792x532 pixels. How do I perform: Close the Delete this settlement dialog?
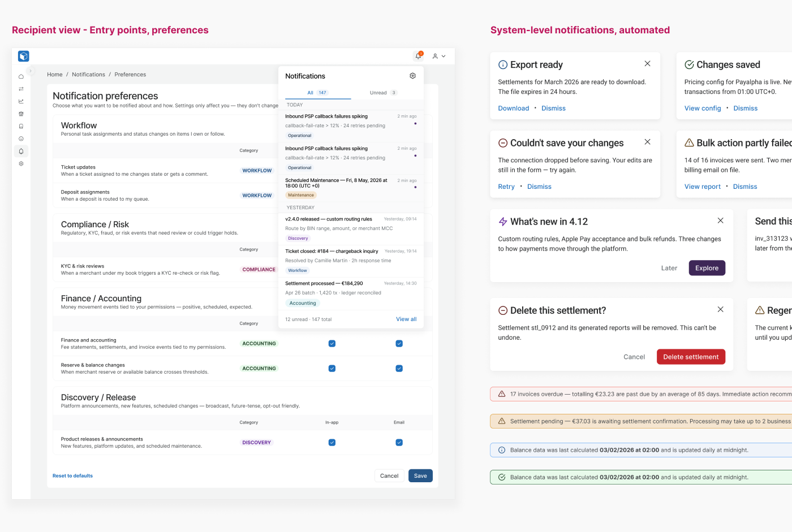click(x=720, y=309)
